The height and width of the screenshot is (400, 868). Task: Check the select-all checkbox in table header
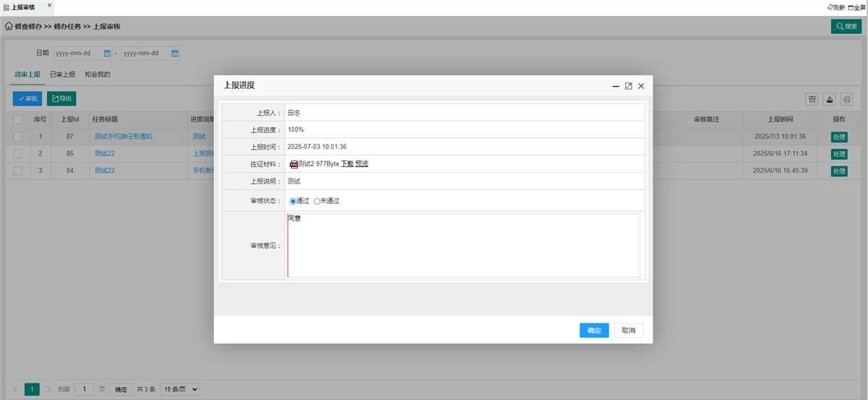point(17,119)
